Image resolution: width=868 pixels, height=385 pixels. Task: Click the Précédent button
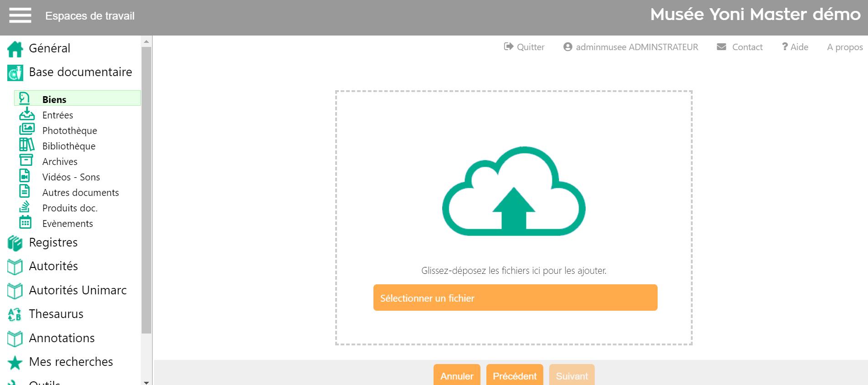(x=514, y=375)
